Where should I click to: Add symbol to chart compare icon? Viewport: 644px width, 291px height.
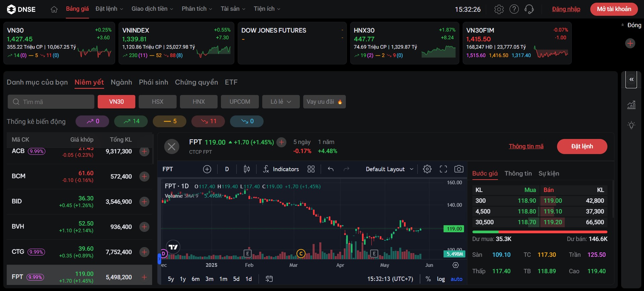click(207, 169)
